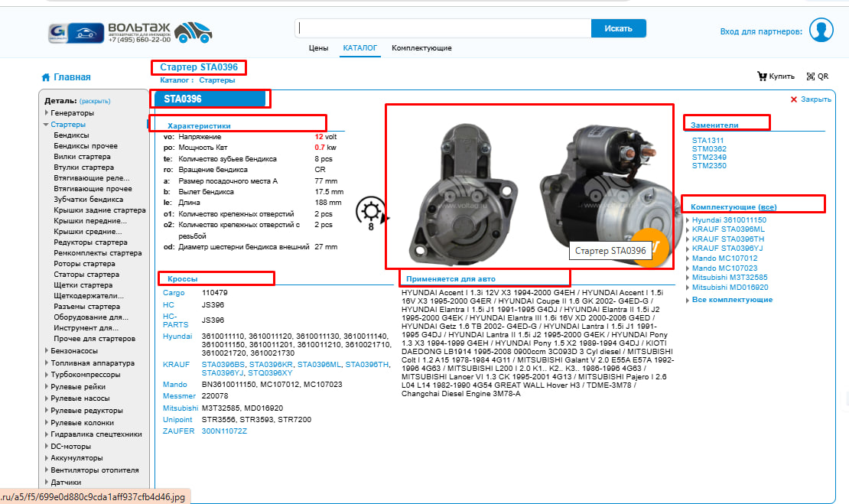The height and width of the screenshot is (504, 849).
Task: Click the Каталог breadcrumb link
Action: [x=174, y=80]
